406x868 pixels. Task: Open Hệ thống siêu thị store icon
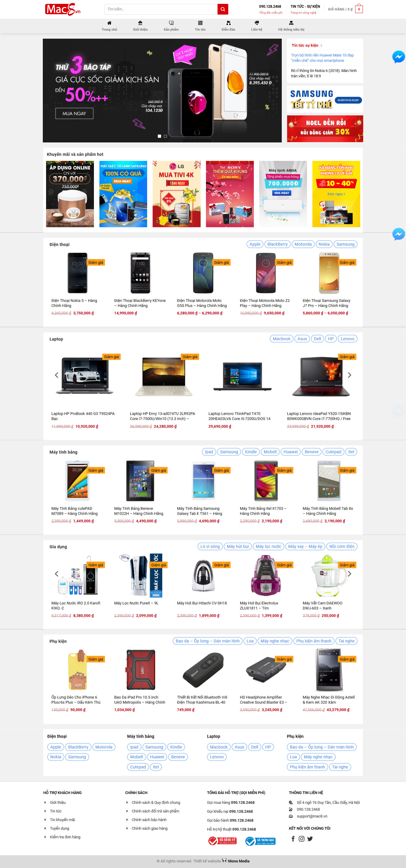click(291, 23)
